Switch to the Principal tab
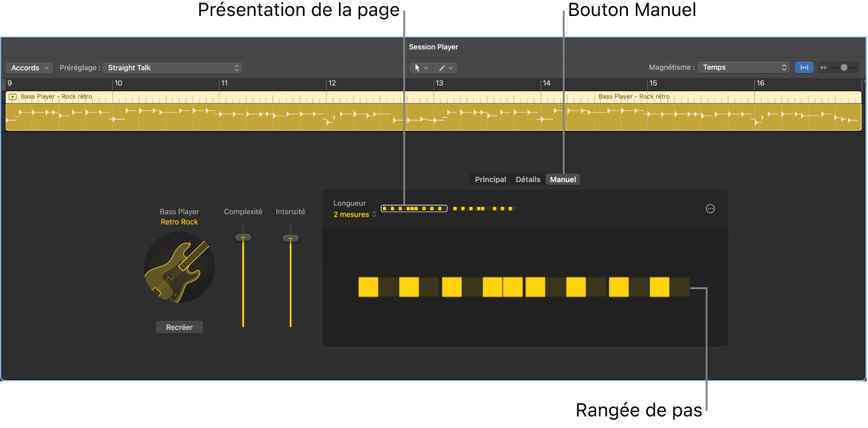 (490, 179)
